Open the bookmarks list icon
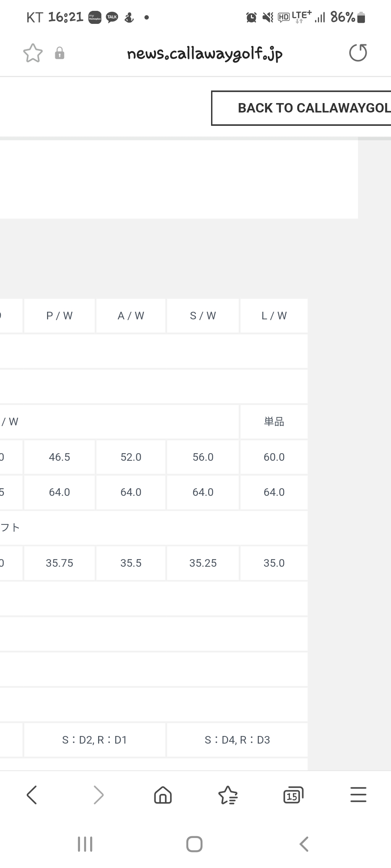This screenshot has width=391, height=868. (228, 795)
